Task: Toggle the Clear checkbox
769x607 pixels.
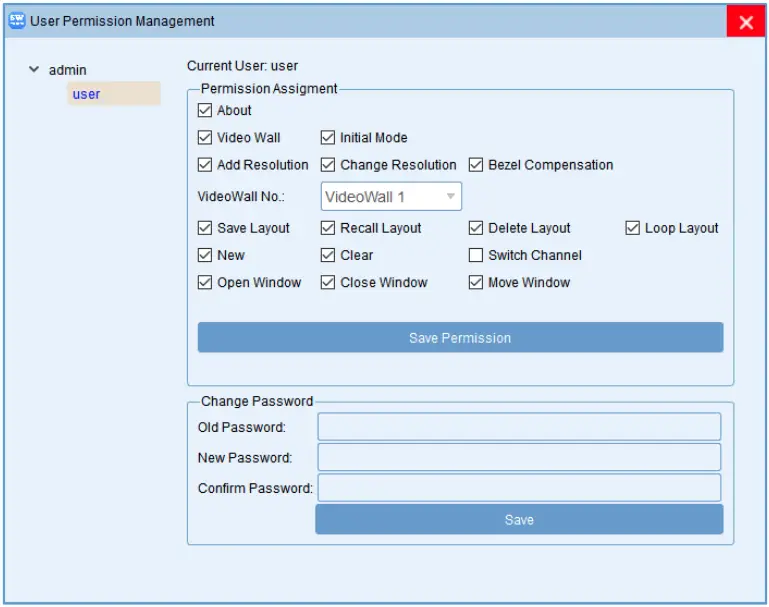Action: pos(328,255)
